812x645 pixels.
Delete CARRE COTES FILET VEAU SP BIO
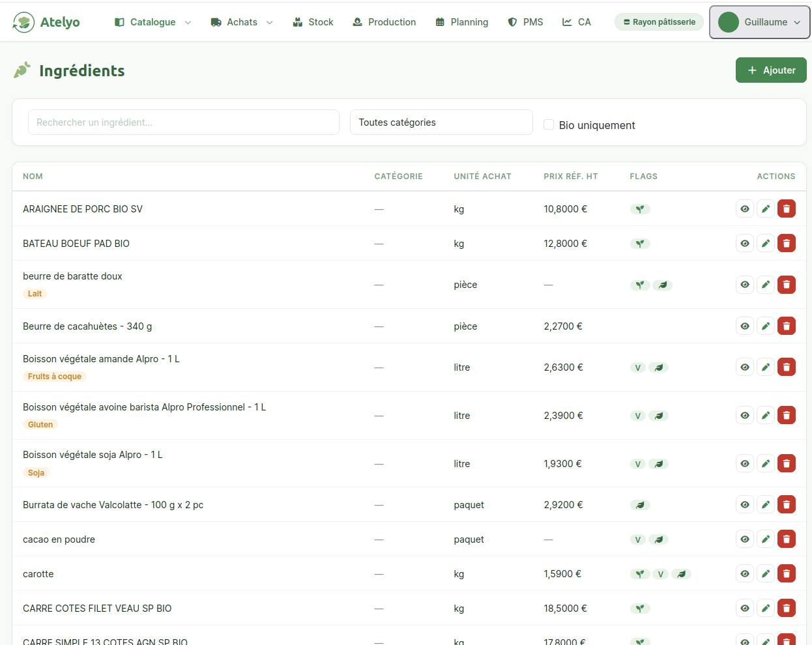coord(786,609)
